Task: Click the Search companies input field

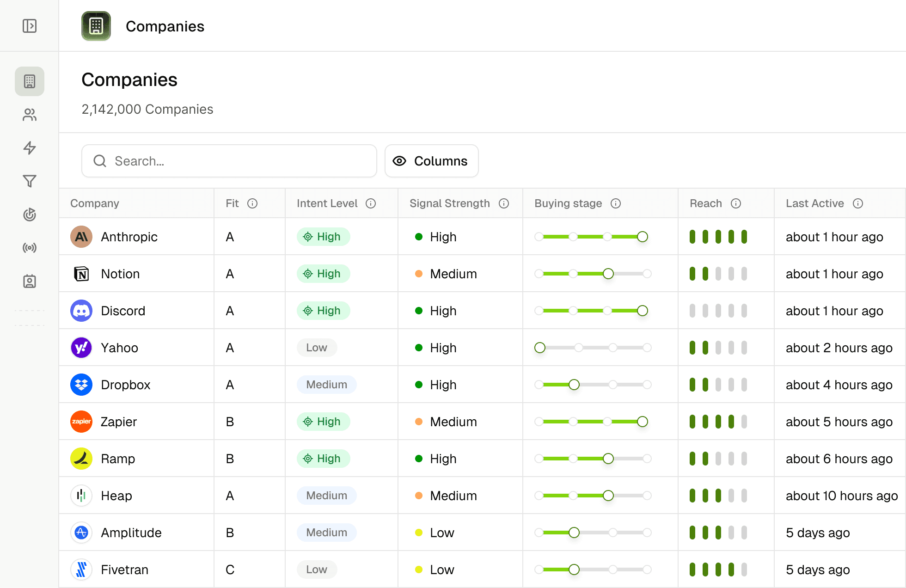Action: coord(229,161)
